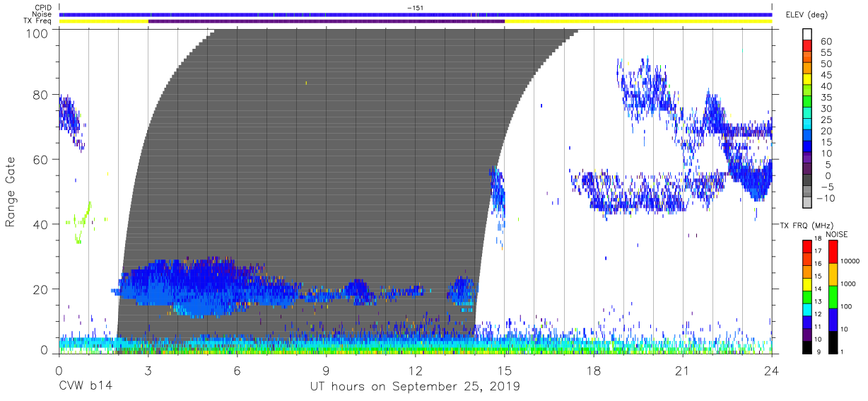The image size is (868, 401).
Task: Click the 80 tick on Range Gate axis
Action: 41,94
